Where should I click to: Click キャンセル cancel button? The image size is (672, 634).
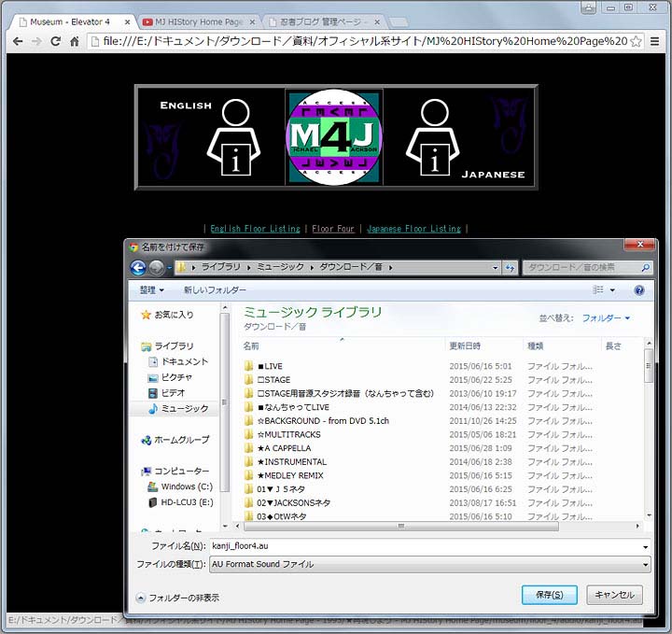coord(614,595)
